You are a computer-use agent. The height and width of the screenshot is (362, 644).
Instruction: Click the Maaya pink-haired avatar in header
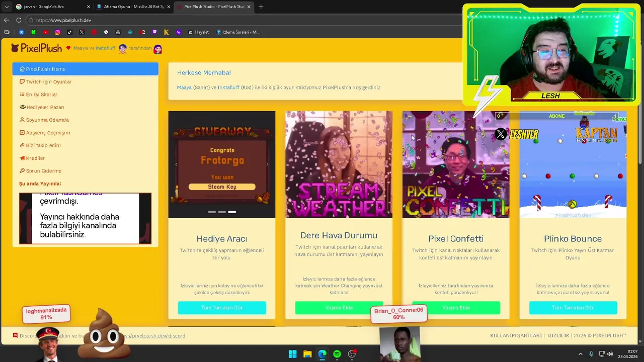[157, 49]
